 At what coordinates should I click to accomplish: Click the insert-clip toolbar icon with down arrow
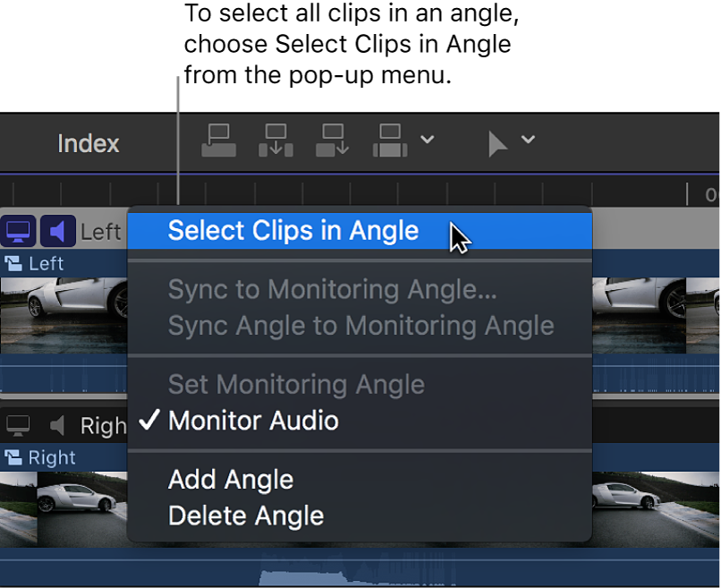click(276, 140)
